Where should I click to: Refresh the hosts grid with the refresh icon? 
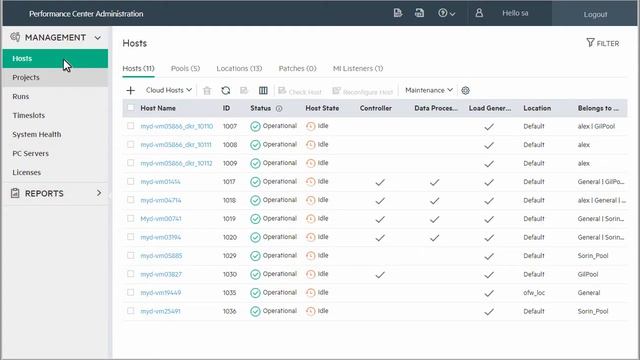tap(226, 90)
